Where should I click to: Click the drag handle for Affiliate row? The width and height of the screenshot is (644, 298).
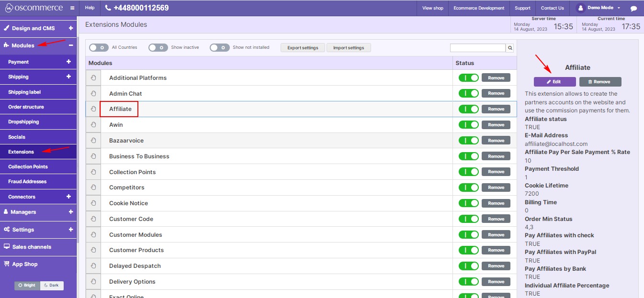pos(93,109)
